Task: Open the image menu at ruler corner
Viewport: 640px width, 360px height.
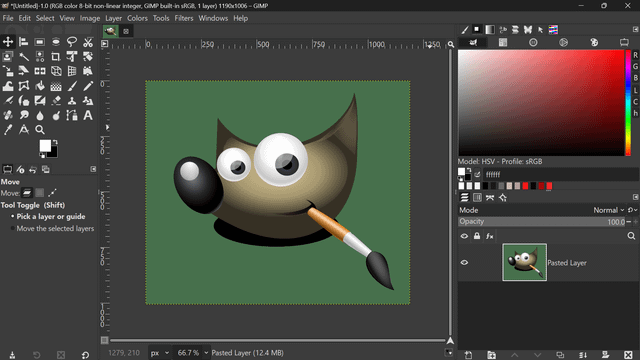Action: [104, 44]
